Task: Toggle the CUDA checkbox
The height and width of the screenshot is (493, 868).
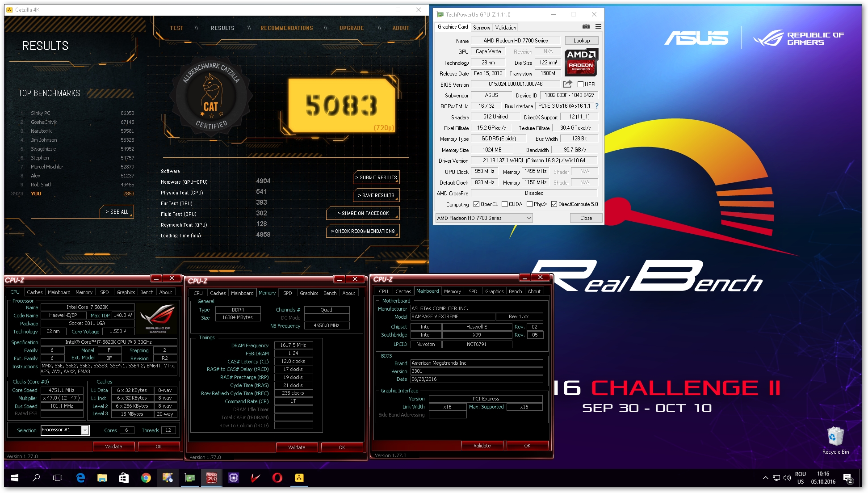Action: 504,204
